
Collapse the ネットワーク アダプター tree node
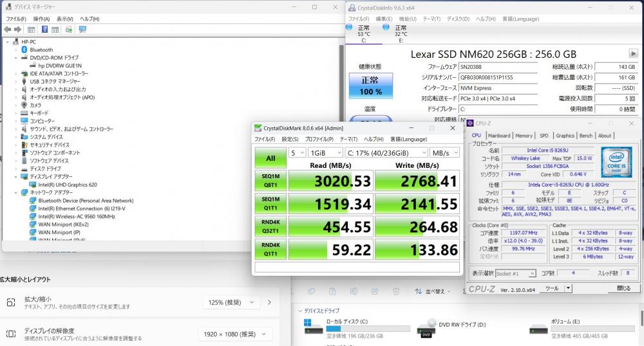16,192
